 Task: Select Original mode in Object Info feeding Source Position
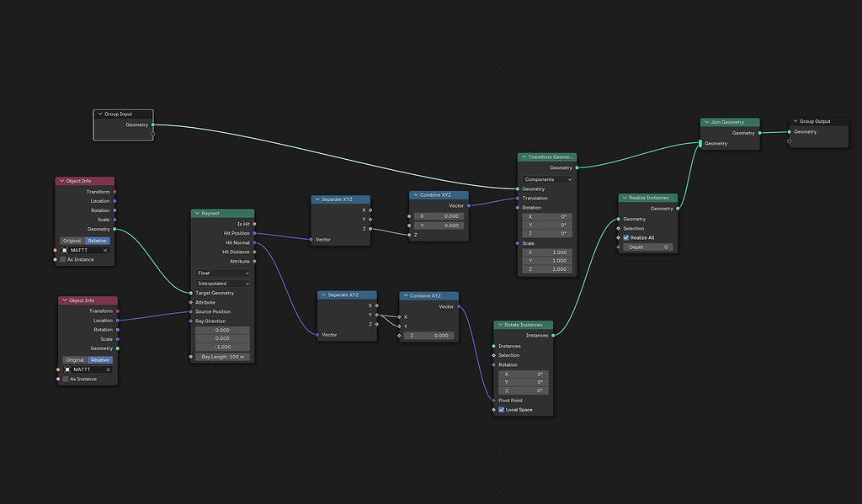point(75,360)
